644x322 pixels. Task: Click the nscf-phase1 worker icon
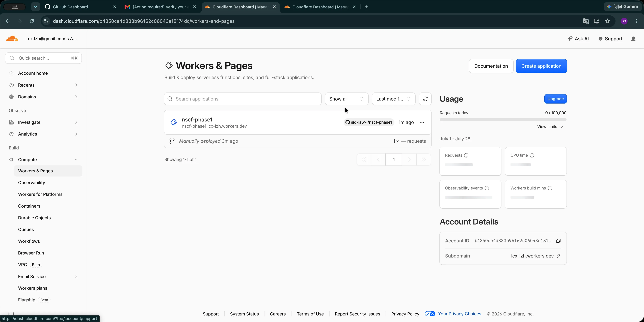174,122
